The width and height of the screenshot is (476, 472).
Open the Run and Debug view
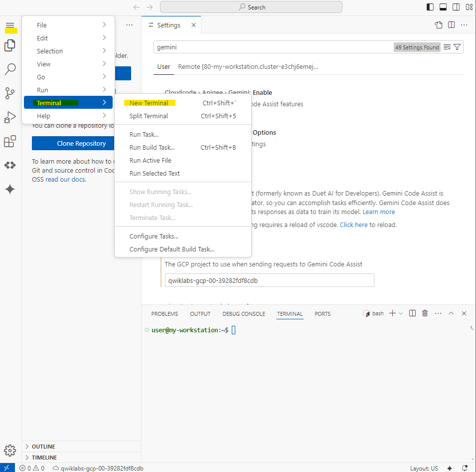[10, 117]
